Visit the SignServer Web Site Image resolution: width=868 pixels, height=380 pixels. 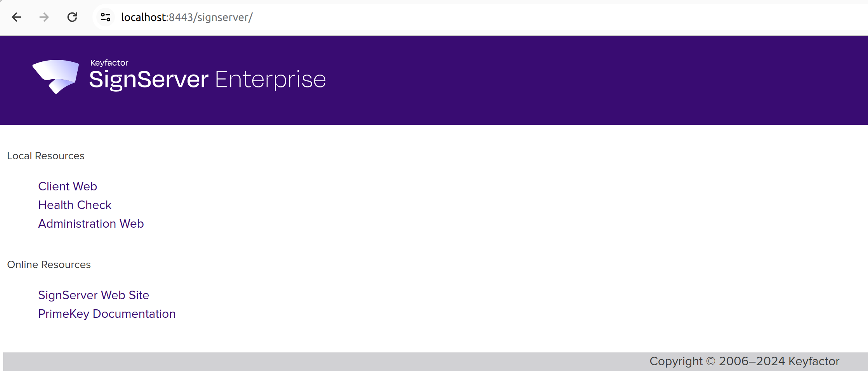(x=93, y=295)
